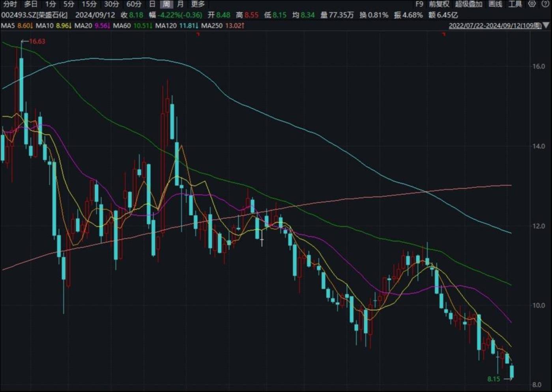Open the 工具 tools menu
The image size is (552, 392).
point(515,4)
